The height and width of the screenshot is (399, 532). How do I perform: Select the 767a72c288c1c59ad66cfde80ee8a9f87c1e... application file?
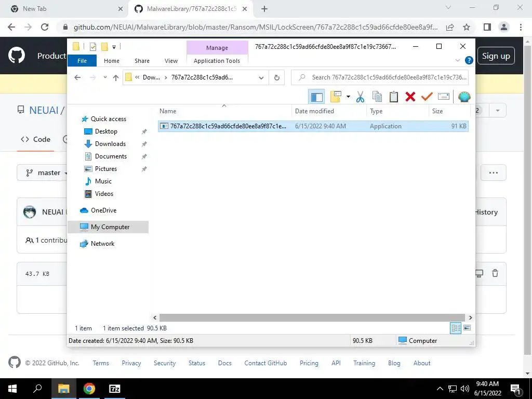click(x=313, y=126)
